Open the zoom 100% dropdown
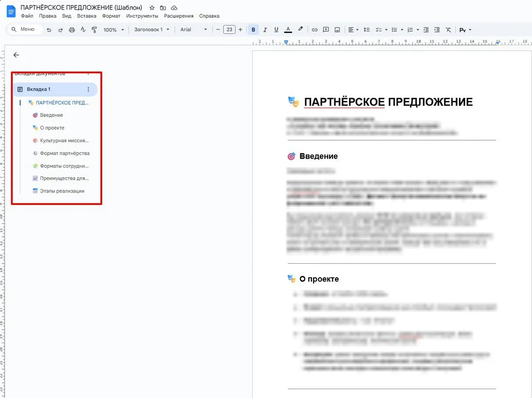The width and height of the screenshot is (532, 398). (x=114, y=30)
